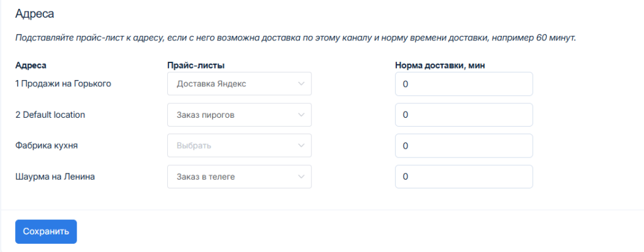Click chevron arrow in Заказ пирогов dropdown
Screen dimensions: 644x252
click(x=301, y=115)
